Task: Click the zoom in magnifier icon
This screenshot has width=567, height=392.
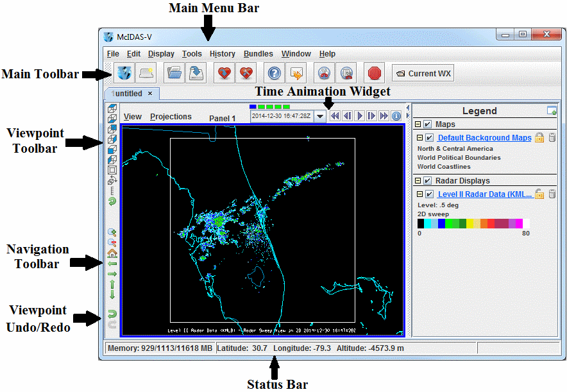Action: pos(112,232)
